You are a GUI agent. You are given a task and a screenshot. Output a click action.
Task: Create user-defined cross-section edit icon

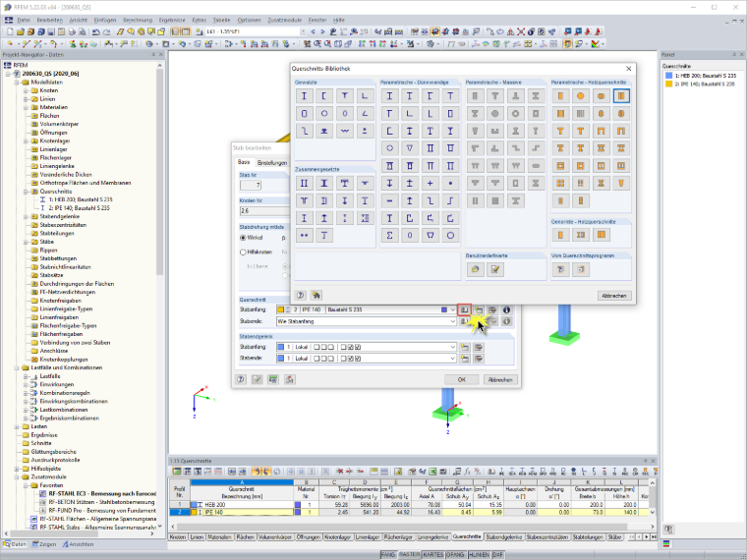click(495, 269)
